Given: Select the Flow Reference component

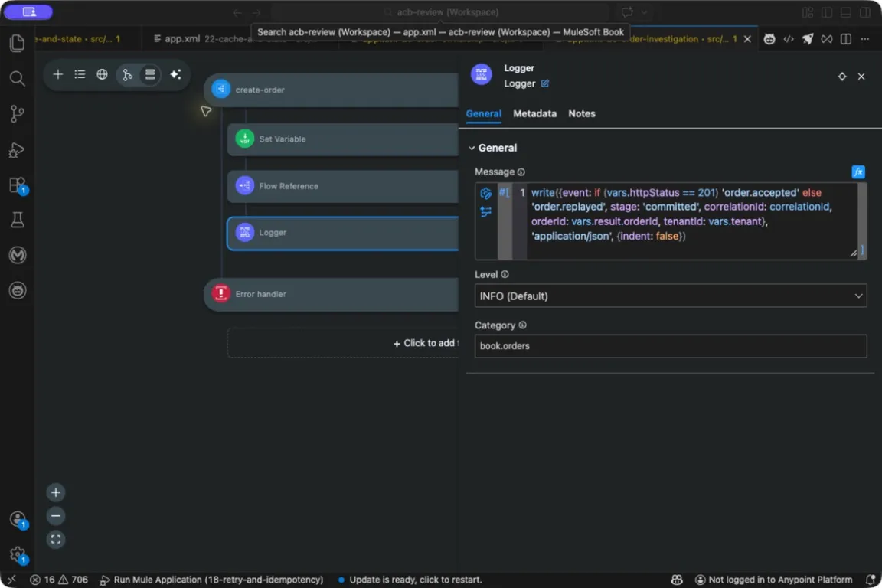Looking at the screenshot, I should coord(343,186).
